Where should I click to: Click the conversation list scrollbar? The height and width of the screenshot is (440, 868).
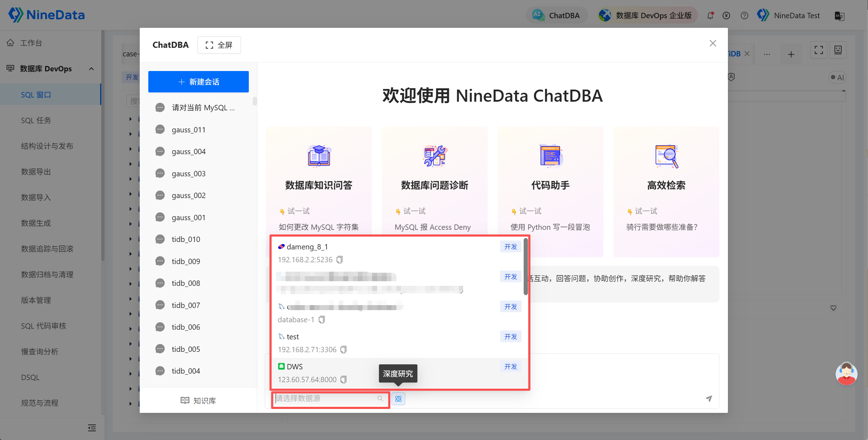point(255,101)
